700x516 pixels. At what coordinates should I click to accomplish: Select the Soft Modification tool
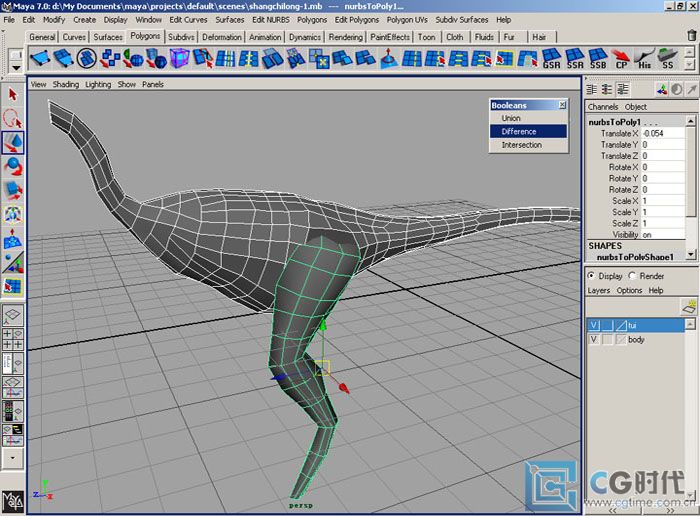[x=12, y=239]
